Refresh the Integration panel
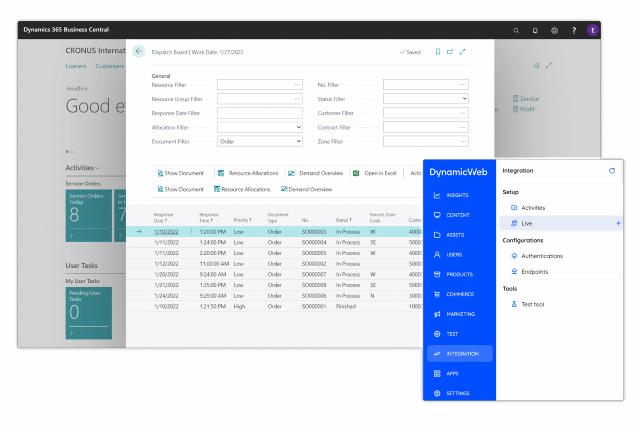The image size is (640, 427). pyautogui.click(x=612, y=171)
